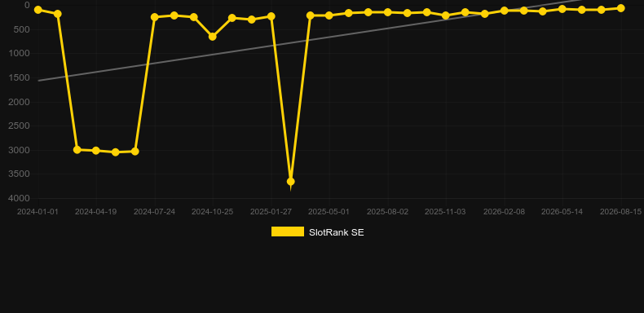Select the data point above 2025-01-27

pos(271,16)
